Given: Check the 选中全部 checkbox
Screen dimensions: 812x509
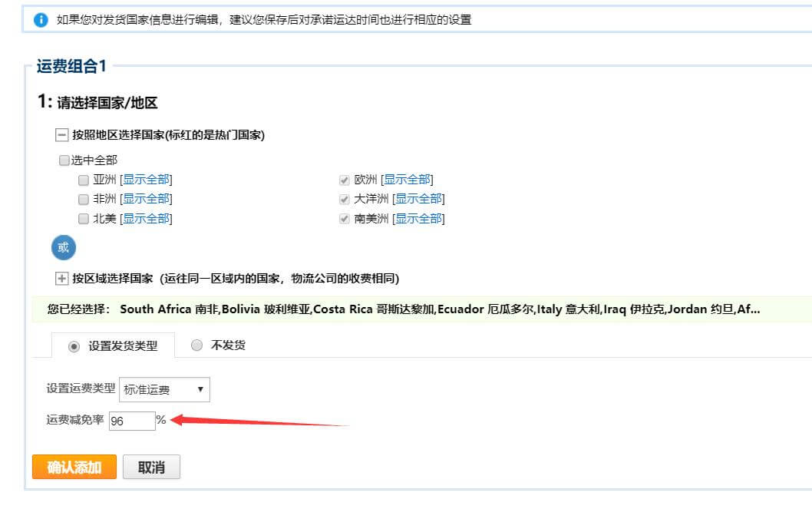Looking at the screenshot, I should (x=64, y=161).
